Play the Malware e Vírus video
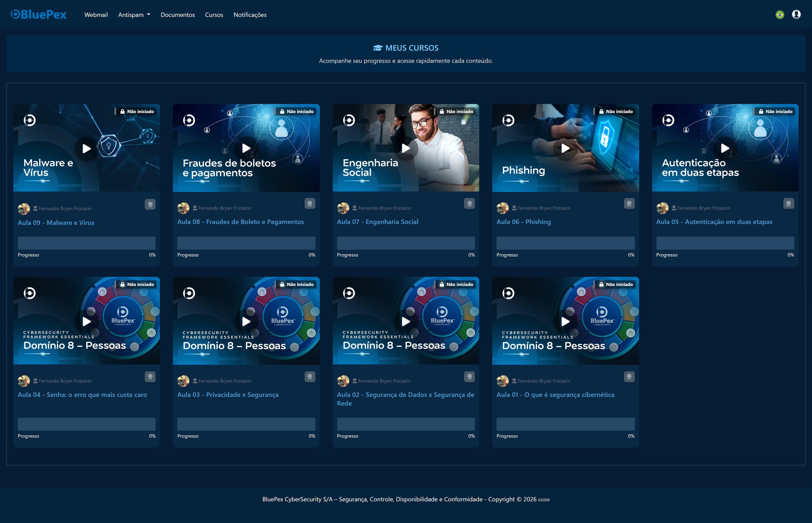 [87, 148]
